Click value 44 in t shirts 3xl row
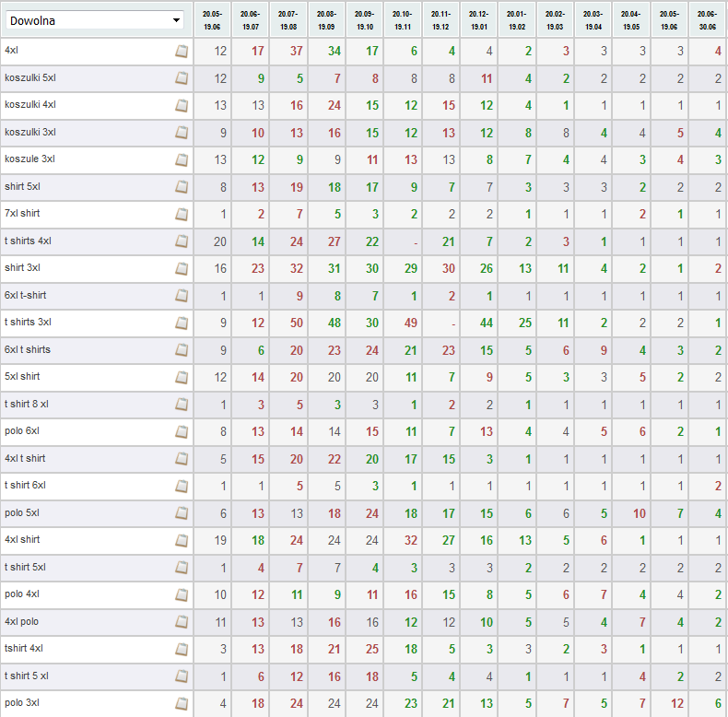 pyautogui.click(x=487, y=323)
